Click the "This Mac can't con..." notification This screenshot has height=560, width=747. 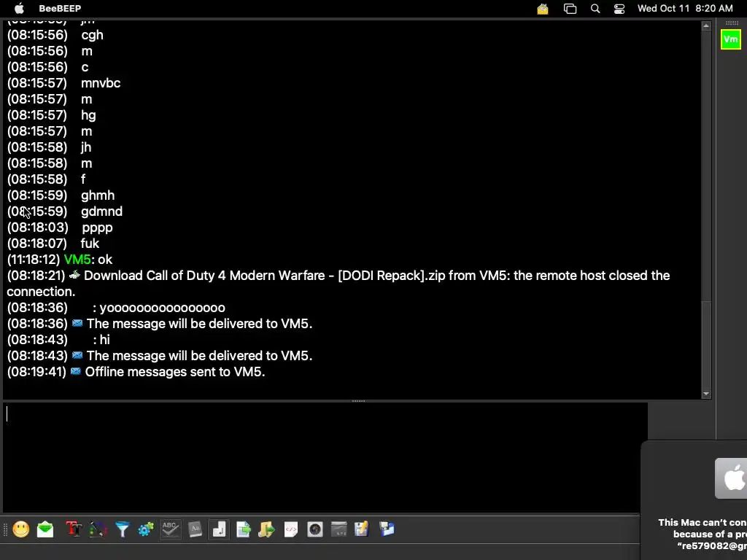(694, 500)
